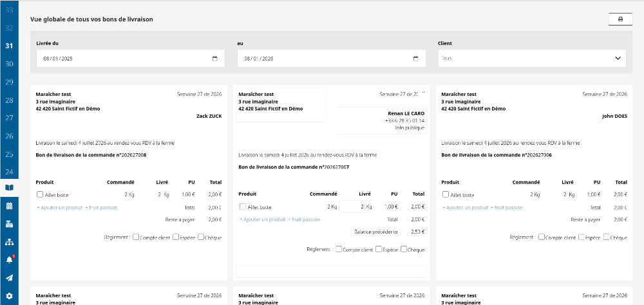The image size is (644, 305).
Task: Open the cash register sidebar icon
Action: (9, 224)
